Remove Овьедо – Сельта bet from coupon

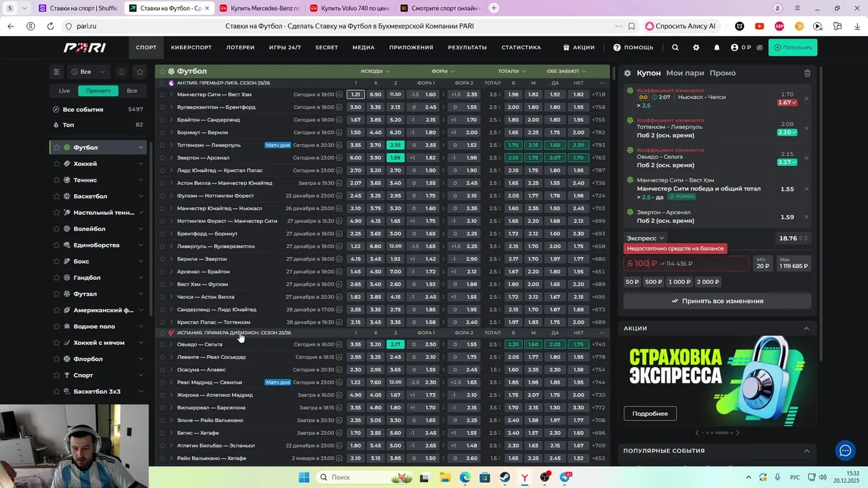click(806, 158)
